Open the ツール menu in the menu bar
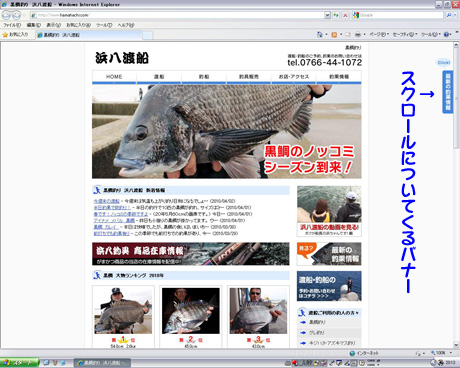 (x=104, y=25)
